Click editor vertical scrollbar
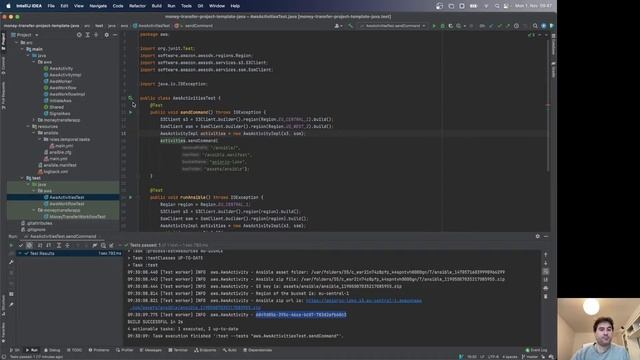The image size is (640, 360). tap(548, 106)
